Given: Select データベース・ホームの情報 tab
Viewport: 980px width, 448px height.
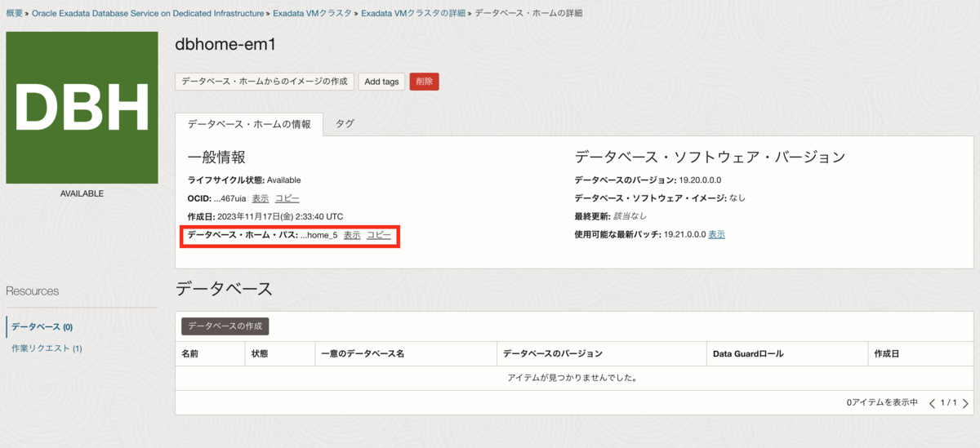Looking at the screenshot, I should point(249,124).
